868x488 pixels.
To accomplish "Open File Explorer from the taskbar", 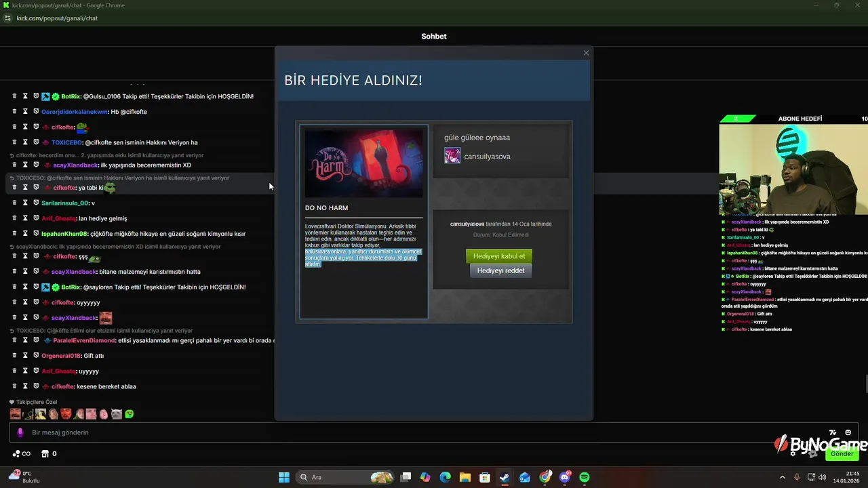I will (465, 477).
